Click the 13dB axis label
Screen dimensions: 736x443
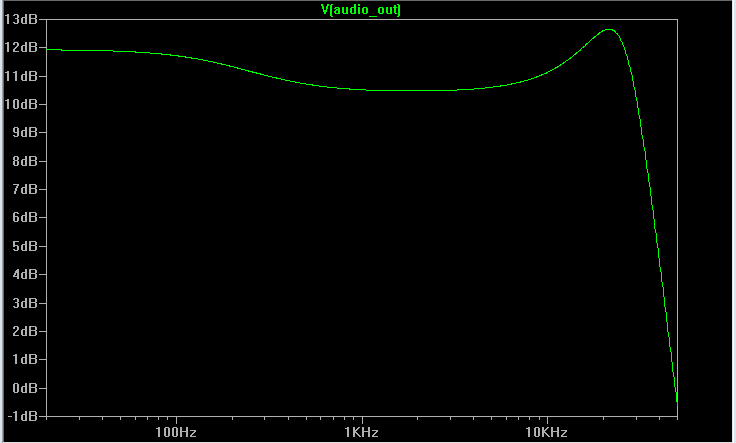coord(21,19)
